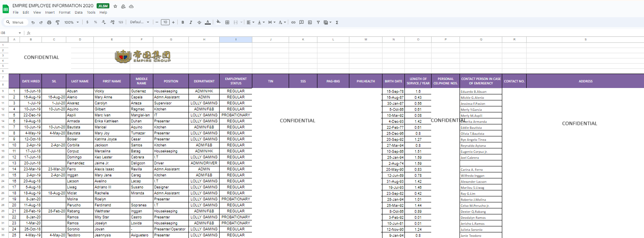This screenshot has width=644, height=238.
Task: Increase font size with plus button
Action: tap(173, 22)
